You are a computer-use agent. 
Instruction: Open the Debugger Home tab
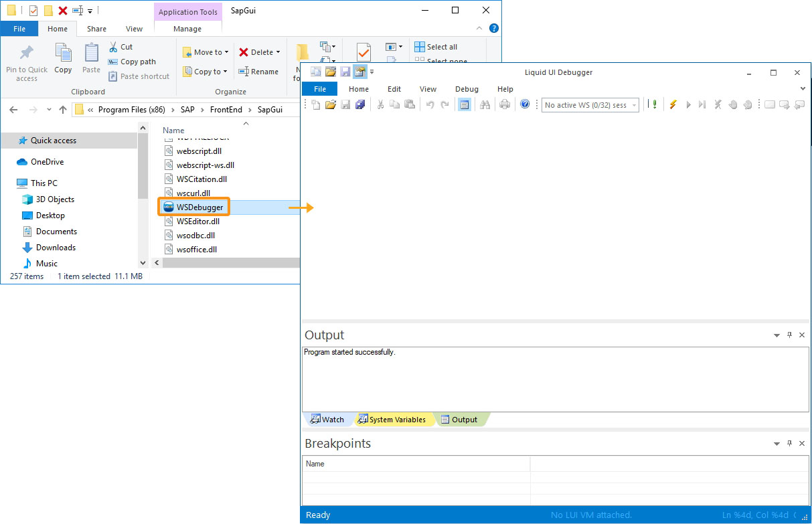pos(359,89)
